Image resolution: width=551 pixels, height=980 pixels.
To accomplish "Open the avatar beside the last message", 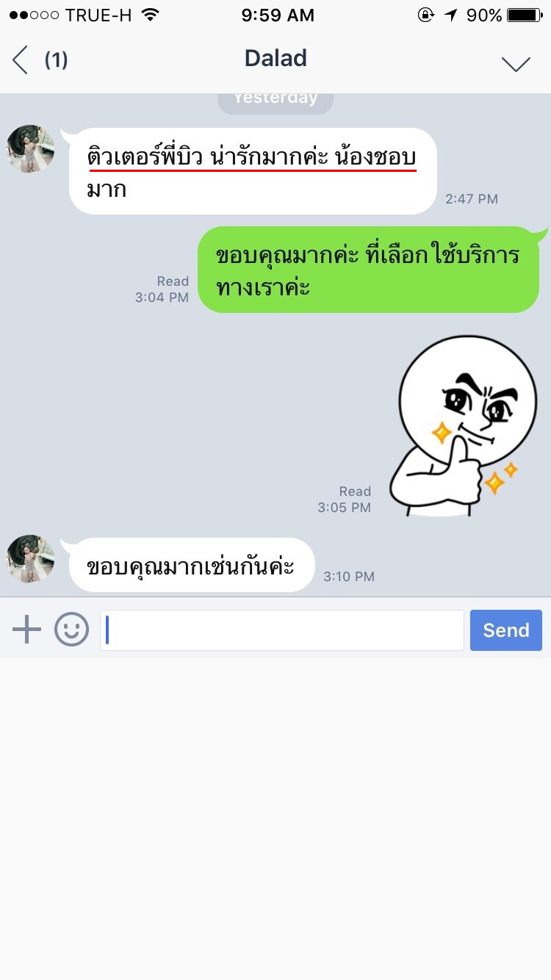I will 31,559.
